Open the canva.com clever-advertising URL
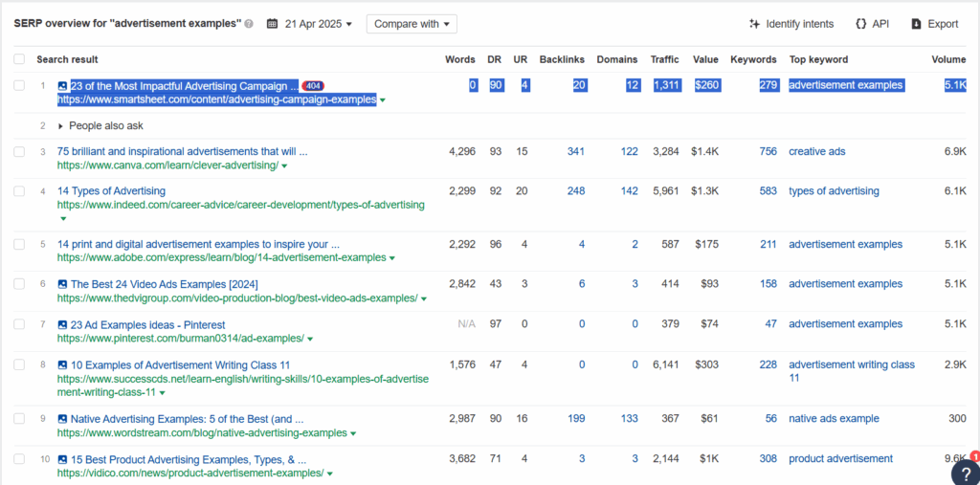980x485 pixels. 167,165
